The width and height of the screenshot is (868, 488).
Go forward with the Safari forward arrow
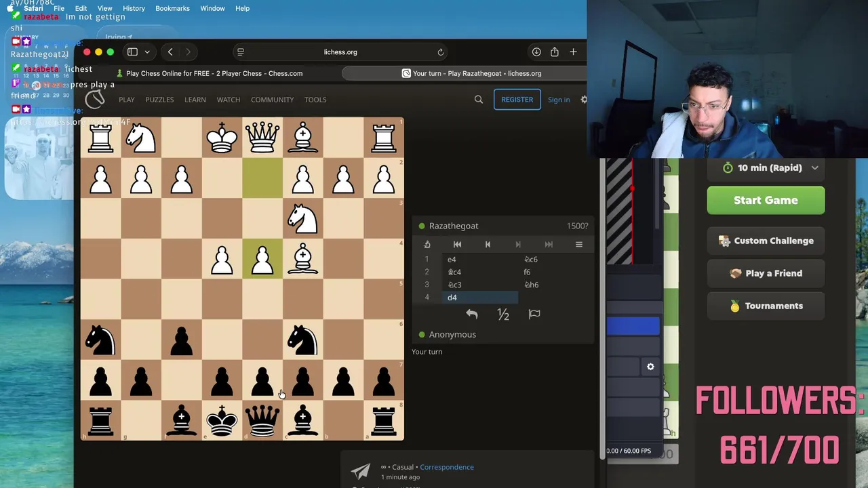tap(188, 52)
